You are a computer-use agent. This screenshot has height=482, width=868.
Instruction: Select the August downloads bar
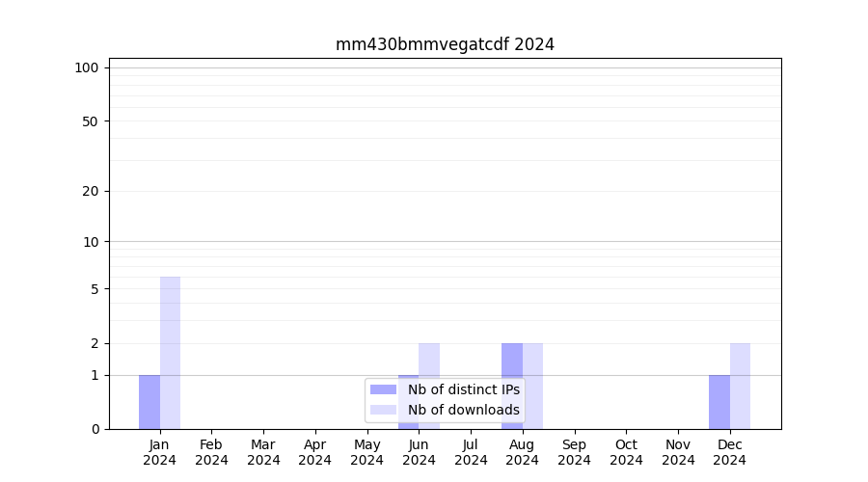pyautogui.click(x=532, y=386)
